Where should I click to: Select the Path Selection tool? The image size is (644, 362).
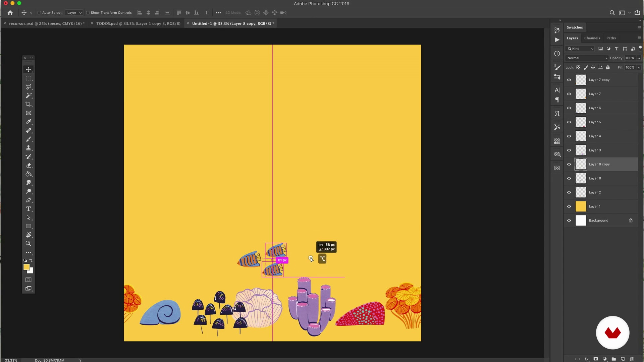[x=29, y=218]
